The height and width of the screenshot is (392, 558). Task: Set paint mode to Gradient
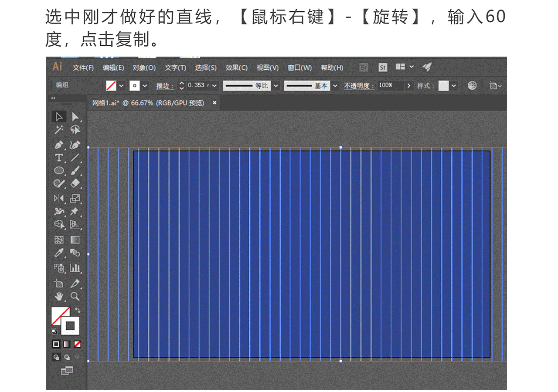[67, 344]
